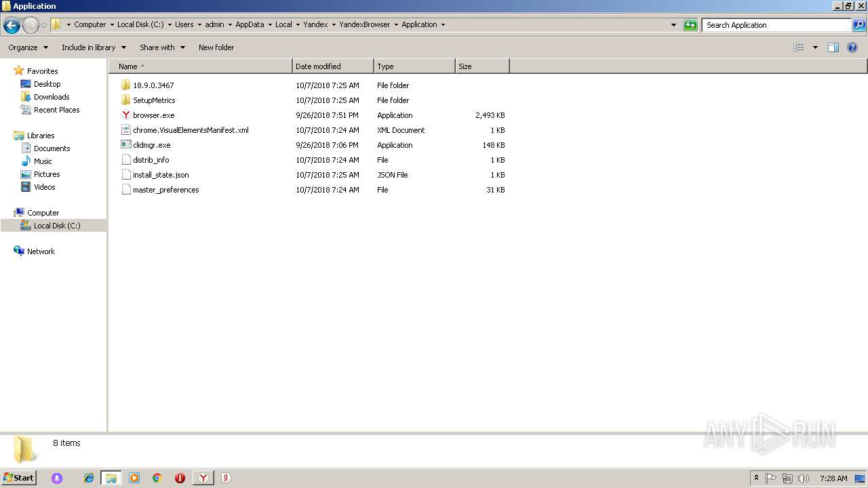Image resolution: width=868 pixels, height=488 pixels.
Task: Select the install_state.json file icon
Action: tap(125, 175)
